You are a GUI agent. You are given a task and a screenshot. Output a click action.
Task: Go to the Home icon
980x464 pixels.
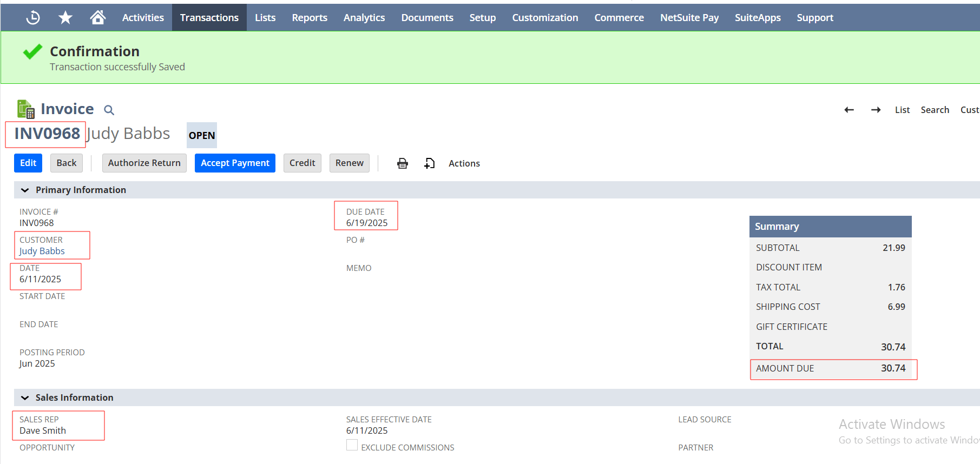point(98,18)
